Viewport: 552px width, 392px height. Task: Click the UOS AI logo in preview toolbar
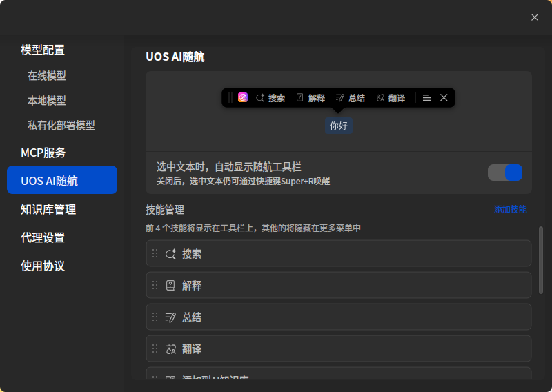pyautogui.click(x=243, y=97)
